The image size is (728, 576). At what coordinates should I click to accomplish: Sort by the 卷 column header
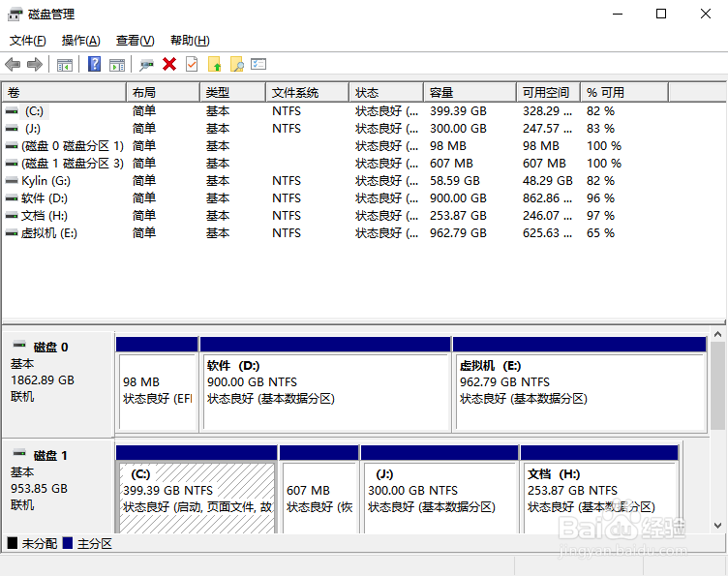tap(64, 92)
